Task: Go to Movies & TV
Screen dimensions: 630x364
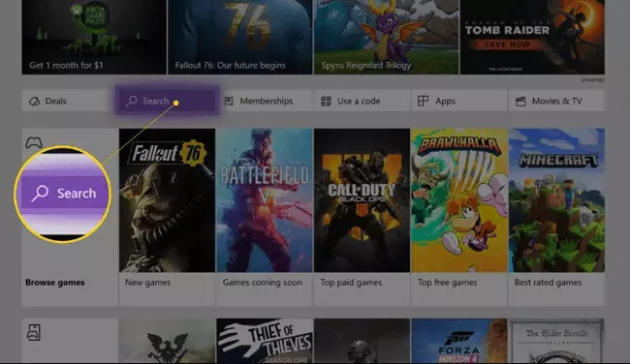Action: point(556,101)
